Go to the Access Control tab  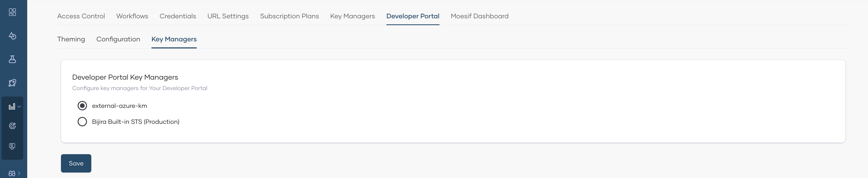pos(81,16)
